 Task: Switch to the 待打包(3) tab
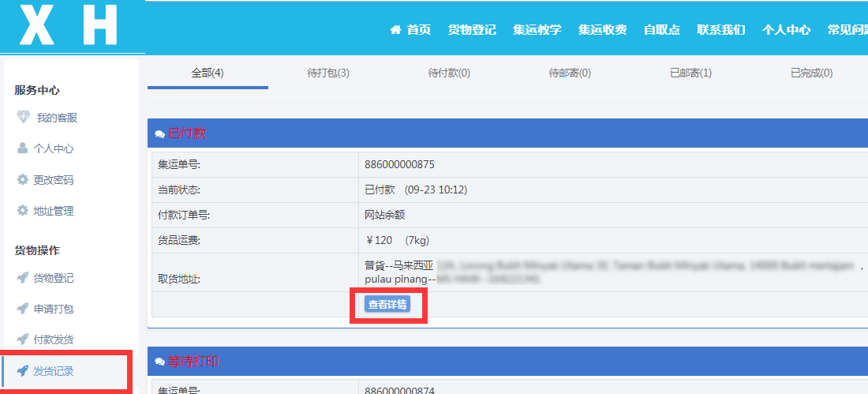pos(328,73)
